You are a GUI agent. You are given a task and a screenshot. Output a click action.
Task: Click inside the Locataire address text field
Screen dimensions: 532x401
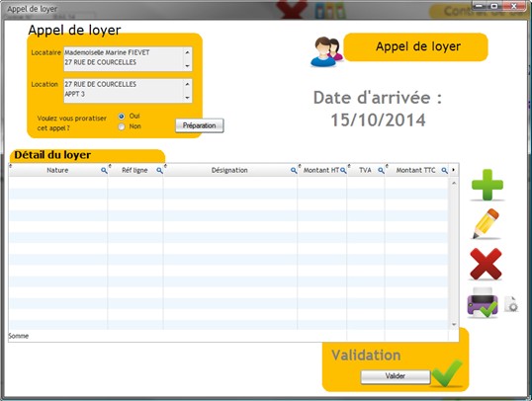pyautogui.click(x=124, y=59)
